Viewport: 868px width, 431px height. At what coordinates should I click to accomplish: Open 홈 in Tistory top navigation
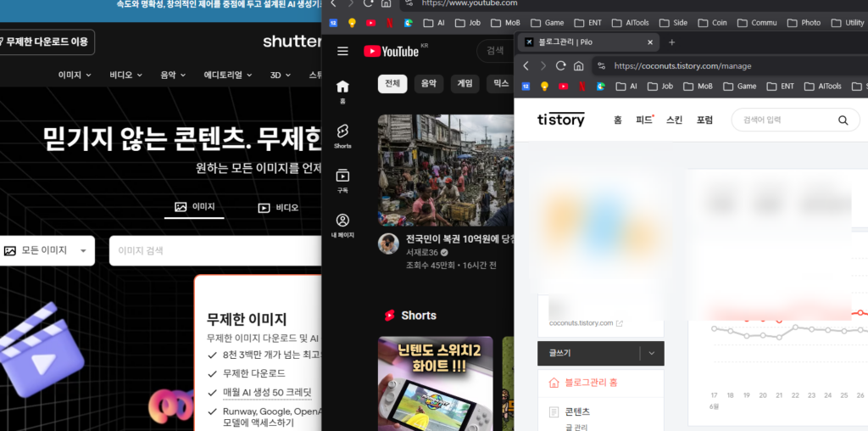618,120
